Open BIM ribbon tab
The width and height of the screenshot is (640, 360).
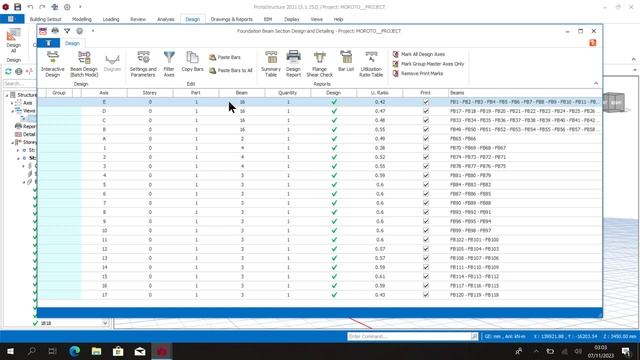(x=268, y=19)
